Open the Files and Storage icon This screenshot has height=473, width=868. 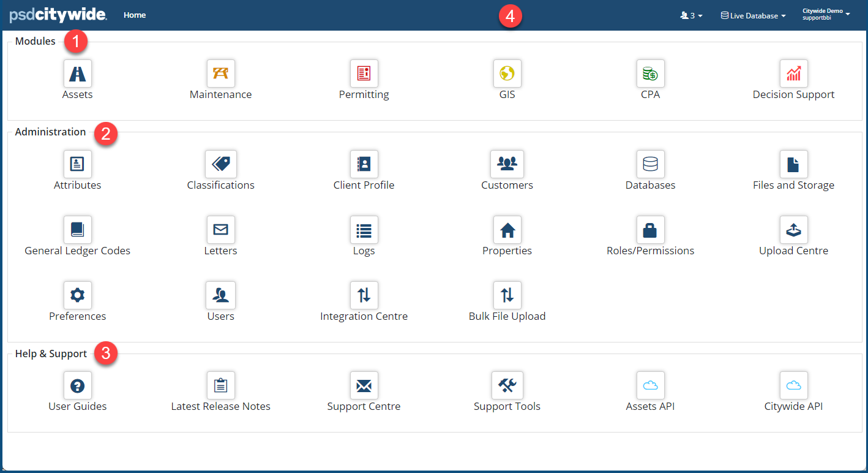[794, 164]
